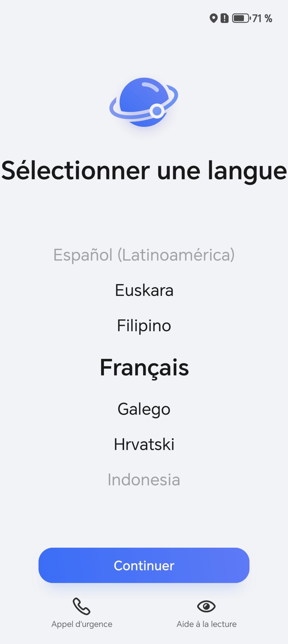Tap the location pin status icon
The width and height of the screenshot is (288, 644).
coord(213,18)
